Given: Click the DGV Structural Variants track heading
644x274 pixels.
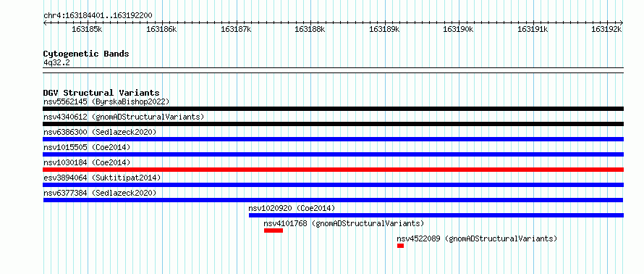Looking at the screenshot, I should 101,93.
